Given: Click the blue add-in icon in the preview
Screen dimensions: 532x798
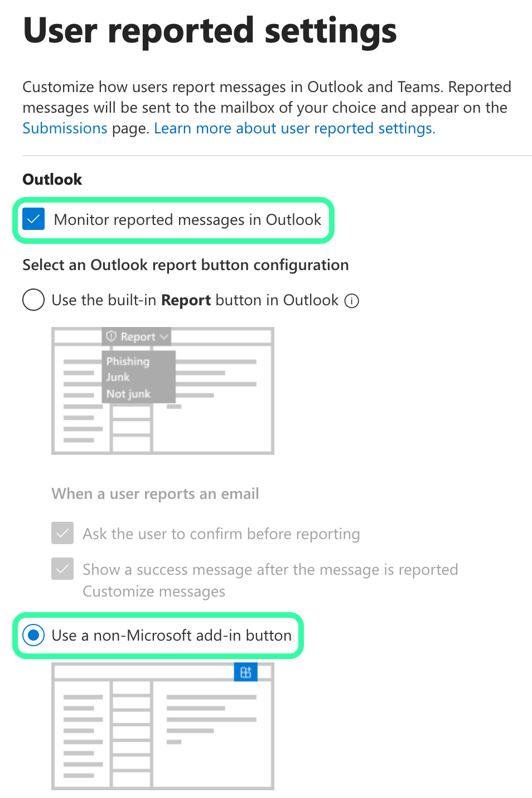Looking at the screenshot, I should coord(245,672).
